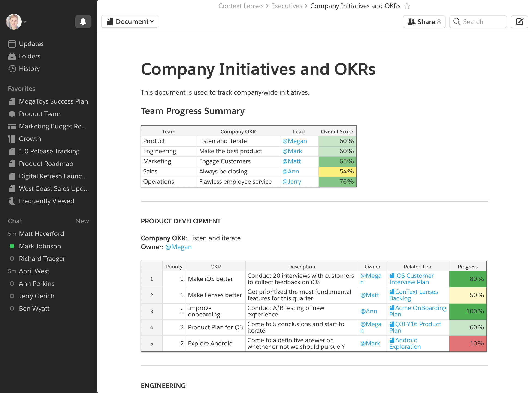Viewport: 532px width, 393px height.
Task: Open the Updates icon in sidebar
Action: (x=12, y=44)
